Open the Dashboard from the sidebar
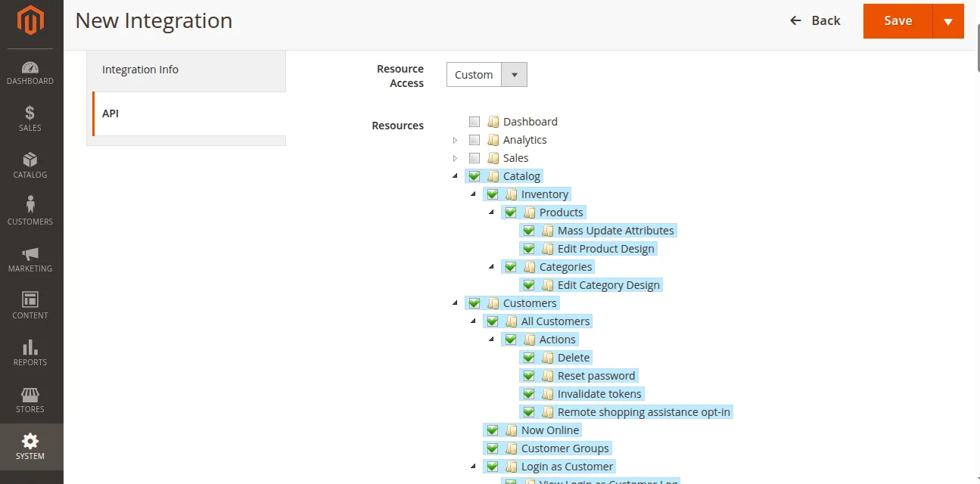980x484 pixels. coord(30,73)
